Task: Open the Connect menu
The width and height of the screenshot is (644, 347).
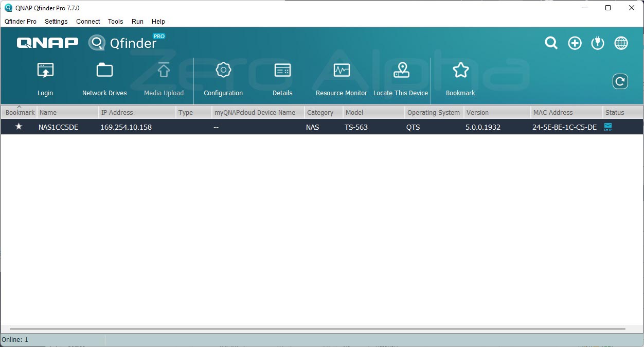Action: click(87, 22)
